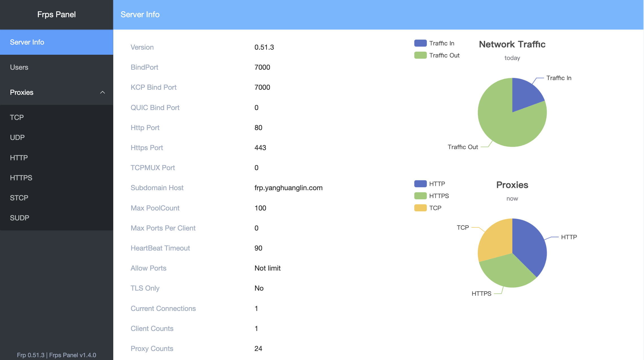Open the Users menu item
This screenshot has height=360, width=644.
click(19, 67)
